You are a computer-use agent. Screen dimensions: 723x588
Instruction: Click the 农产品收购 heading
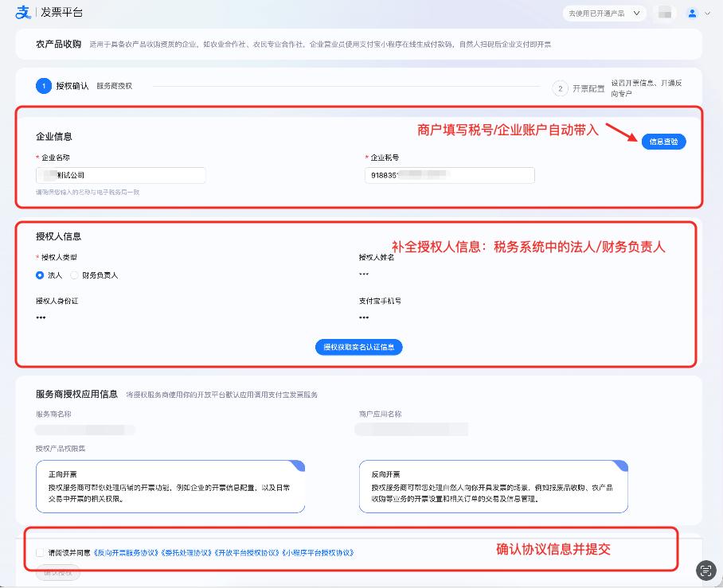coord(59,45)
